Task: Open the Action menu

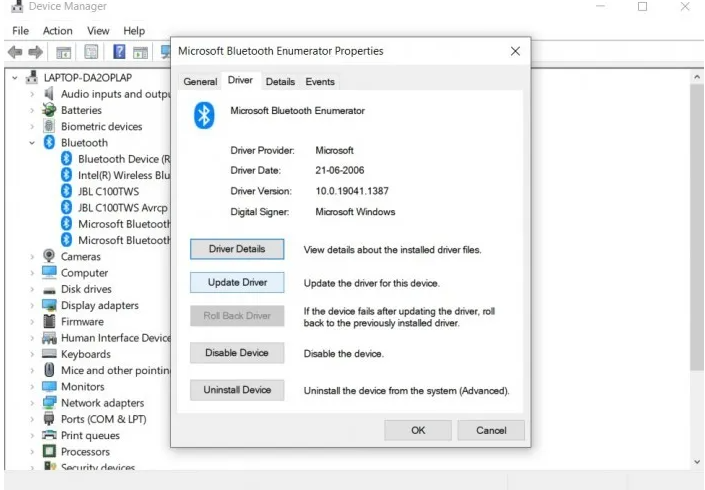Action: (x=58, y=31)
